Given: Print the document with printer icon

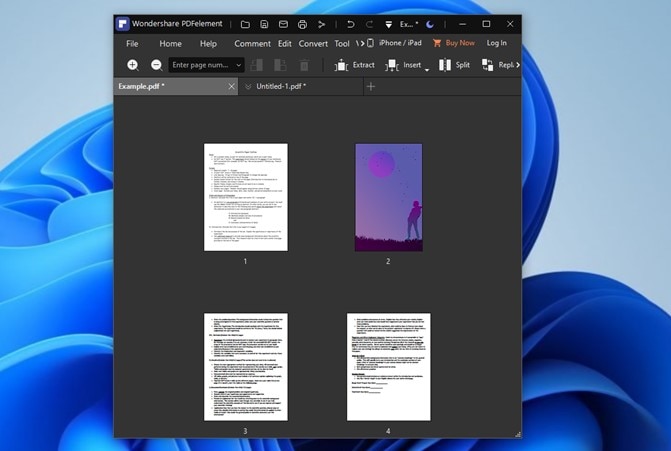Looking at the screenshot, I should 302,24.
